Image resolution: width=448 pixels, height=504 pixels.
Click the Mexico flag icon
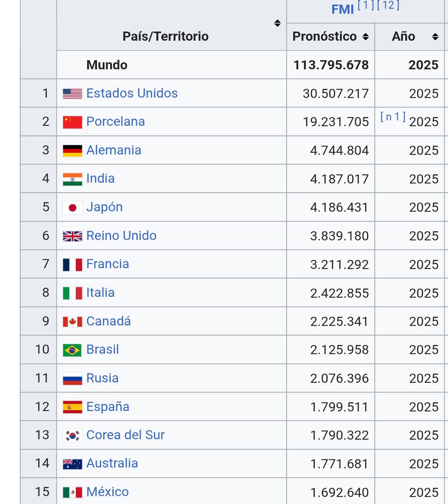pos(72,492)
